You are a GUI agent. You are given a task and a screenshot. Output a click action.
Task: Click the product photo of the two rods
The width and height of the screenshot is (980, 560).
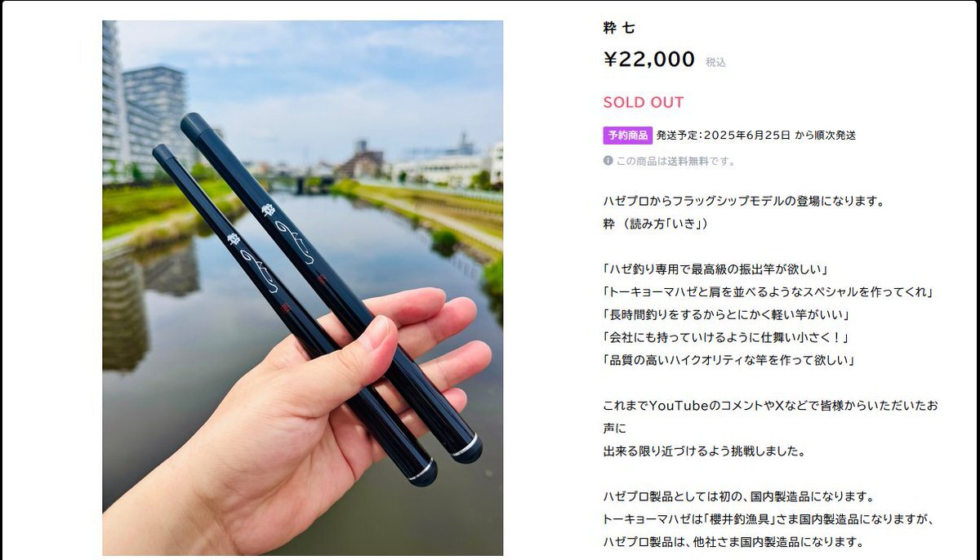coord(302,288)
